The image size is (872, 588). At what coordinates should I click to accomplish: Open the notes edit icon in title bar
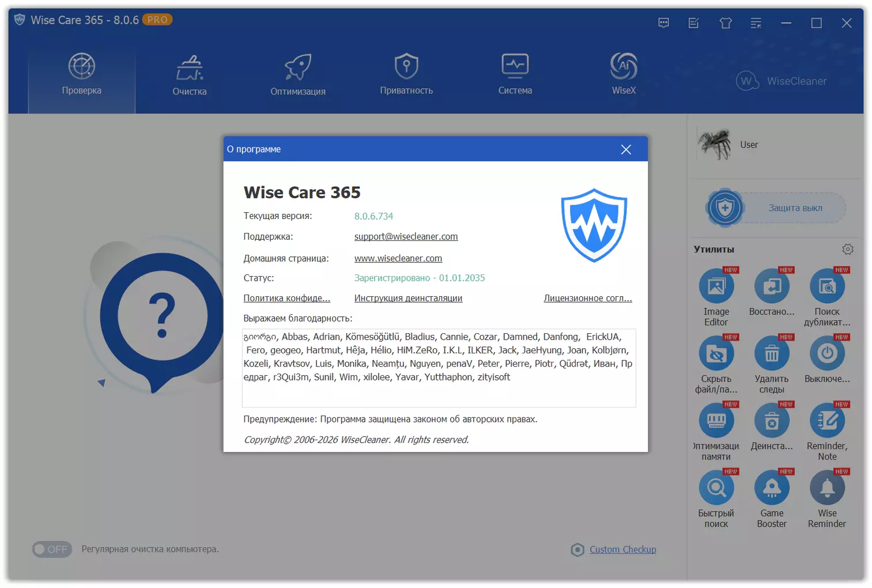pyautogui.click(x=694, y=23)
